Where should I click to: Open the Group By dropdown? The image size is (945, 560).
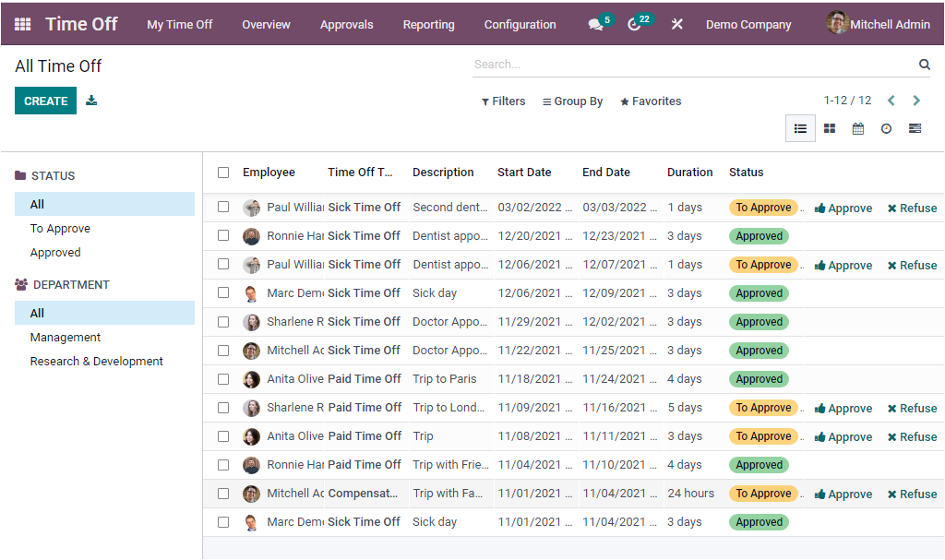pyautogui.click(x=572, y=101)
